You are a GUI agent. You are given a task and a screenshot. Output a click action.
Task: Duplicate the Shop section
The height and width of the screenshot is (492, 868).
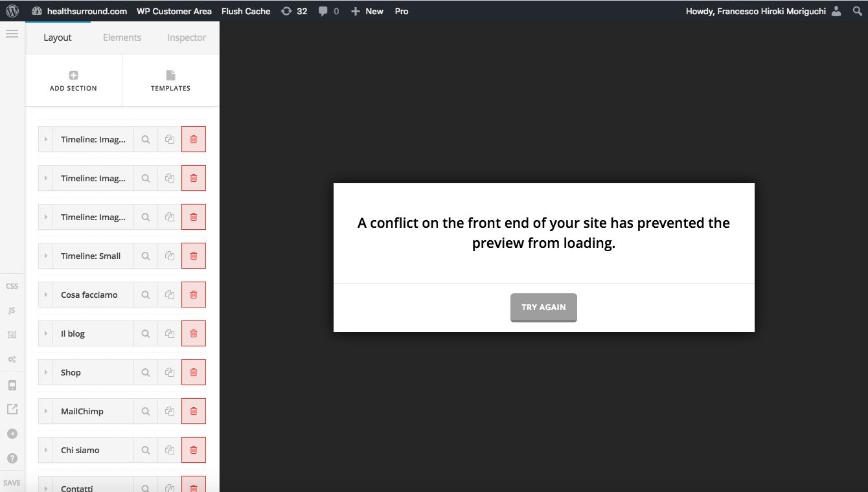pos(169,372)
